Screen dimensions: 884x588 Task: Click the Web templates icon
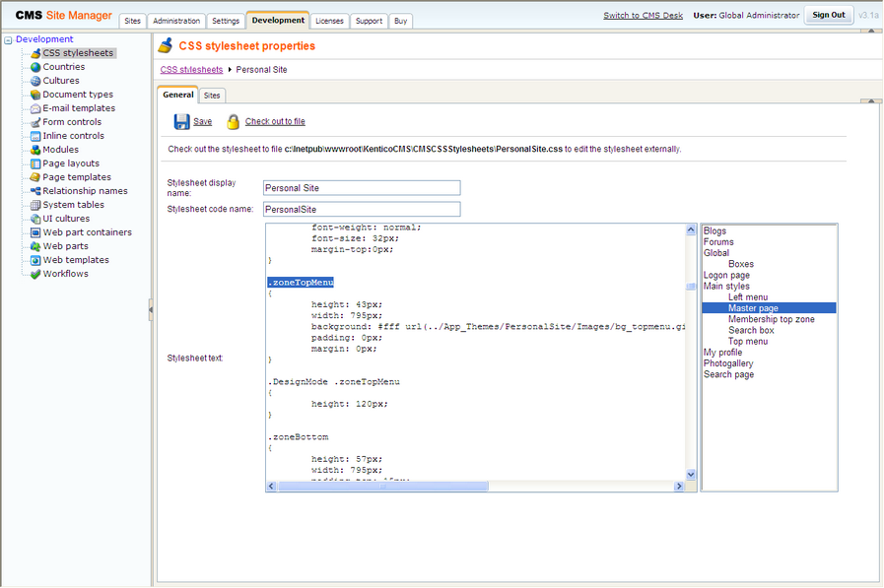(x=35, y=260)
